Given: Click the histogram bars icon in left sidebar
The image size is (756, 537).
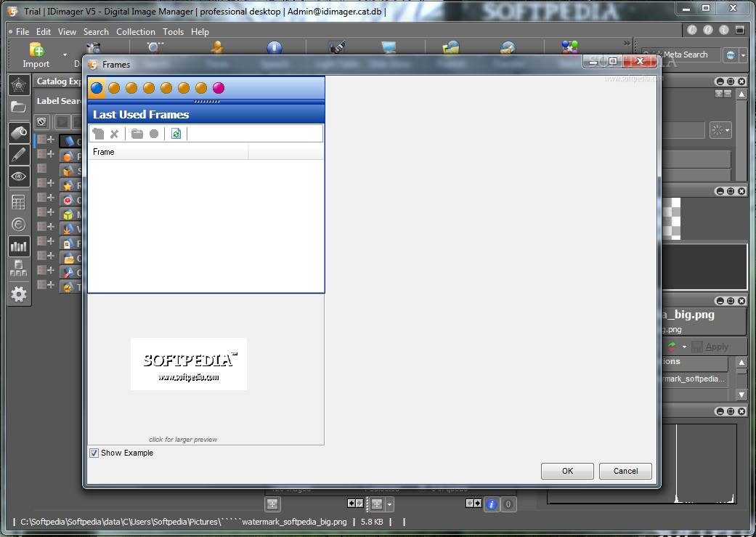Looking at the screenshot, I should coord(19,246).
